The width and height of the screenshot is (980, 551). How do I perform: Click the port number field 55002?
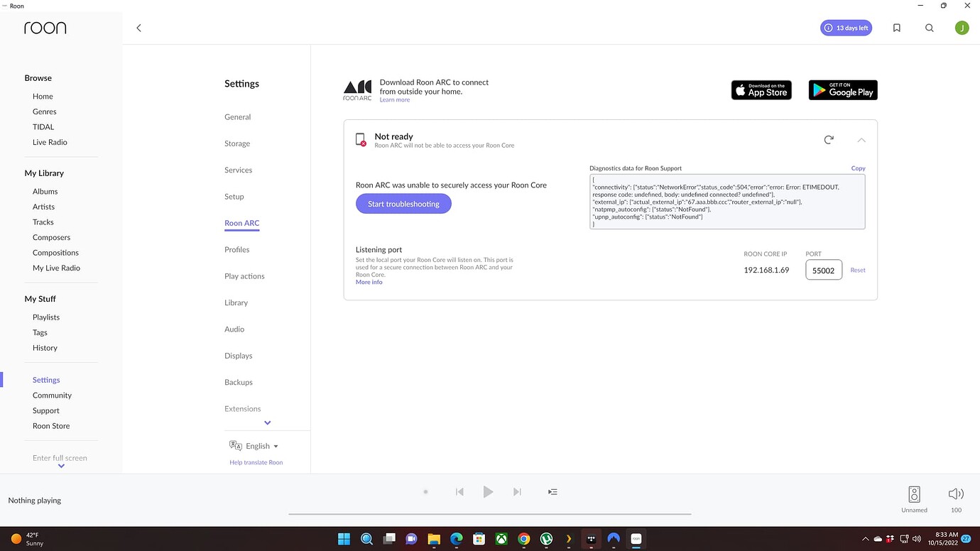click(824, 270)
